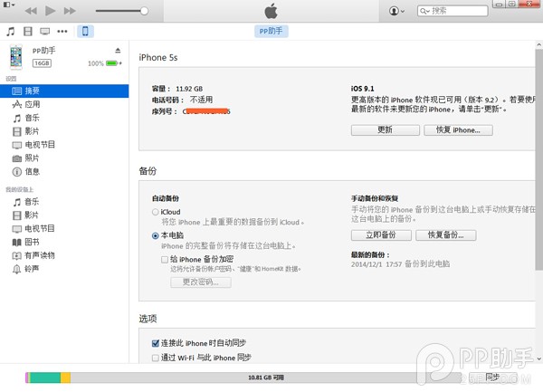This screenshot has height=392, width=543.
Task: Select the 本电脑 backup radio option
Action: 155,234
